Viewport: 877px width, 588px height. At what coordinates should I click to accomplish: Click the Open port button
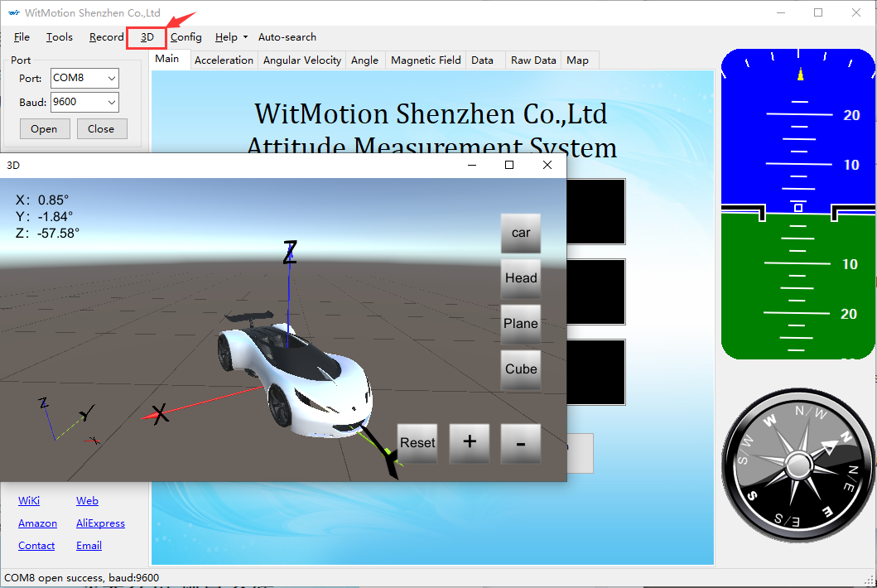pyautogui.click(x=45, y=128)
